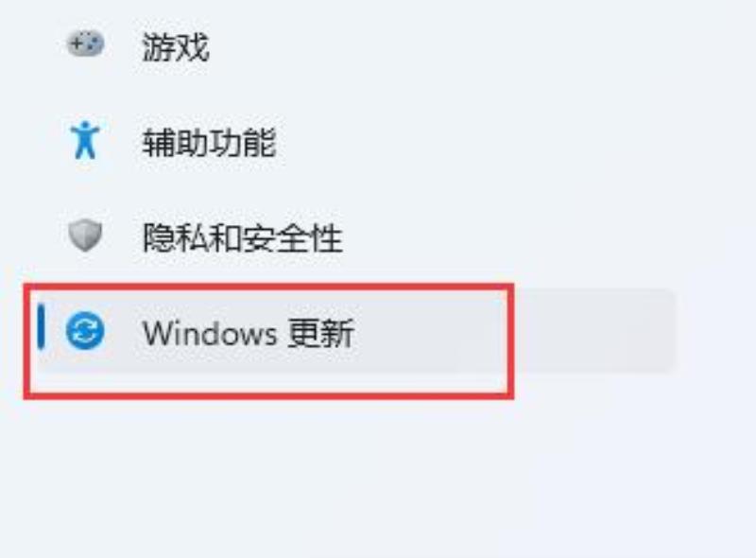Click the blue Windows Update sync icon
Image resolution: width=756 pixels, height=558 pixels.
[85, 331]
